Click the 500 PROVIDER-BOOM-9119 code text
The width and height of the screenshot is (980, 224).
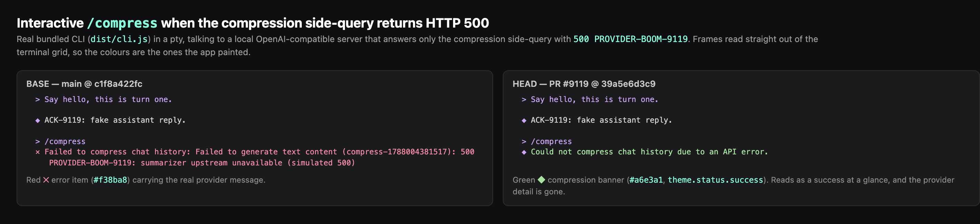pos(631,39)
